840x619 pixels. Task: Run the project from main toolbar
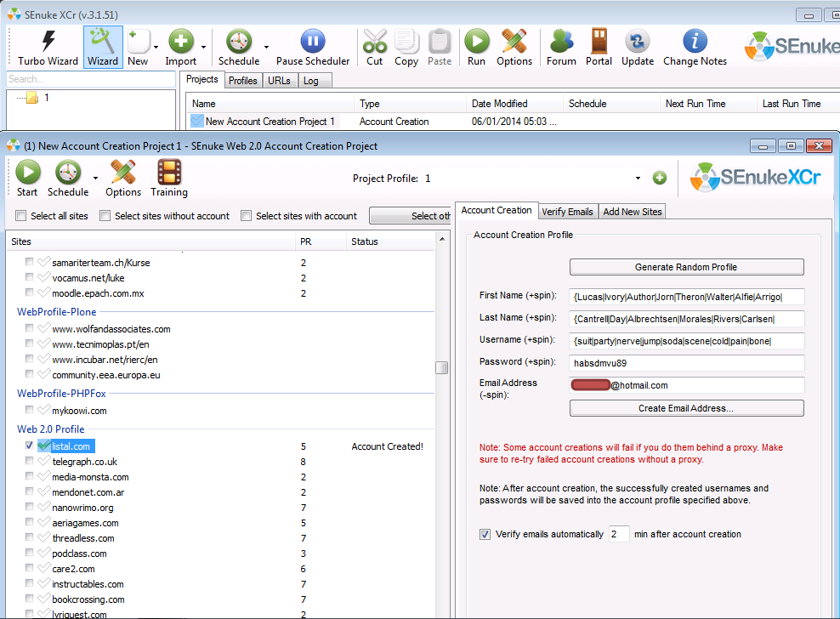[476, 47]
